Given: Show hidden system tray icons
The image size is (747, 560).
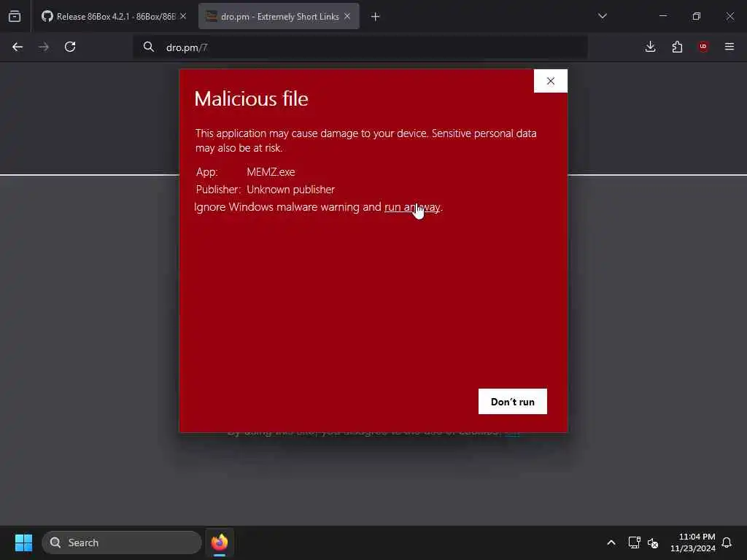Looking at the screenshot, I should (611, 542).
